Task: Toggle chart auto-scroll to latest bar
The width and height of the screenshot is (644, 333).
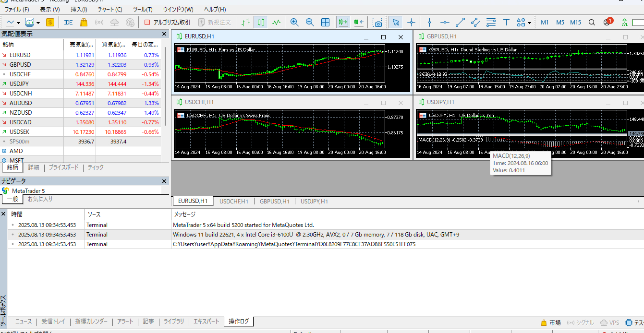Action: tap(343, 22)
